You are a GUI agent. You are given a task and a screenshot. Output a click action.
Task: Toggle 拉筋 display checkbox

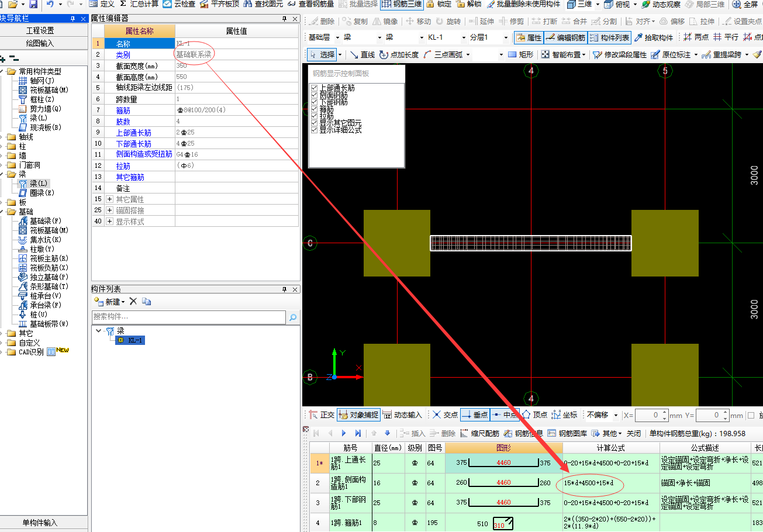click(314, 116)
